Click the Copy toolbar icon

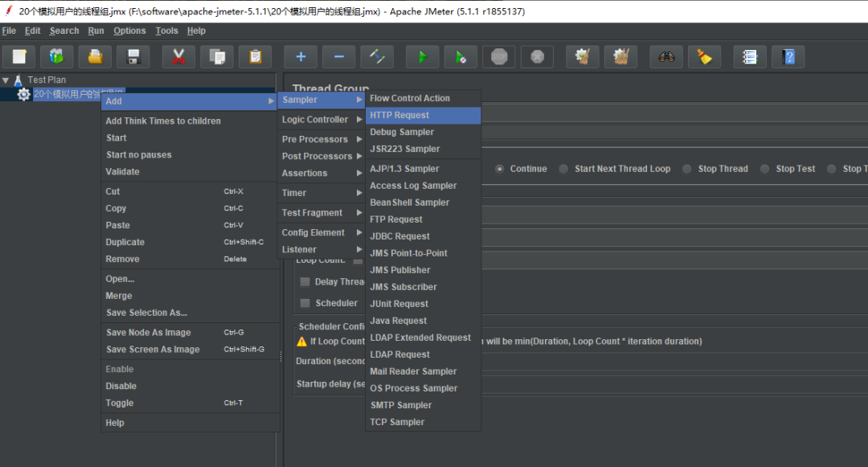click(x=217, y=56)
